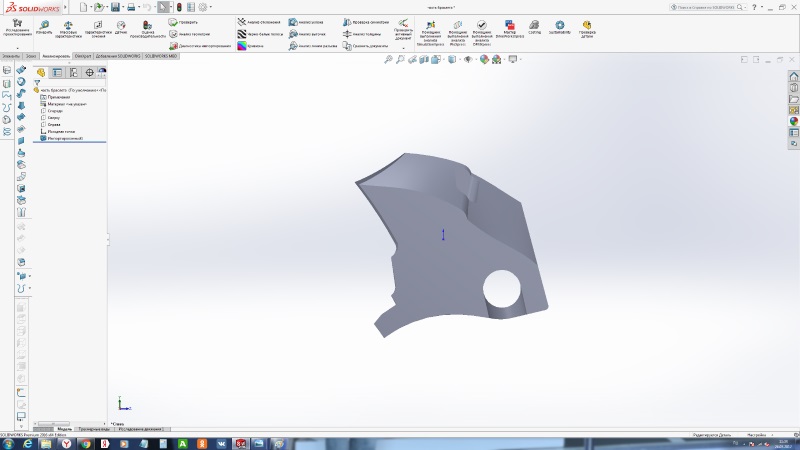The width and height of the screenshot is (800, 450).
Task: Expand the dropdown next to the Open icon
Action: (107, 7)
